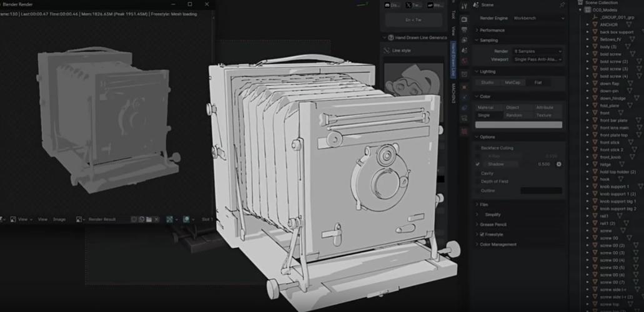Open the Scene properties tab icon
Image resolution: width=644 pixels, height=312 pixels.
(x=464, y=51)
